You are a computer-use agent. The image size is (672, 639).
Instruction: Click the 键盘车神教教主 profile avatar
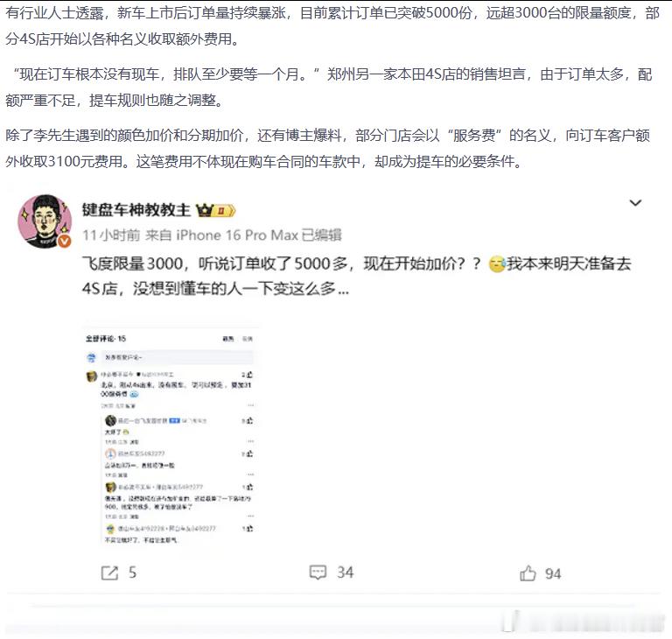45,221
